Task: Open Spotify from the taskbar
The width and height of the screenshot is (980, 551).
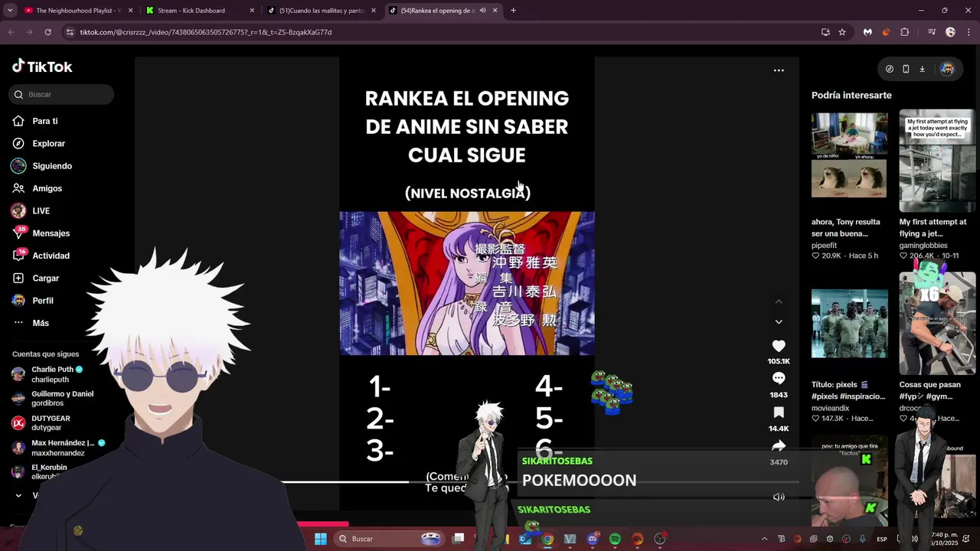Action: point(615,539)
